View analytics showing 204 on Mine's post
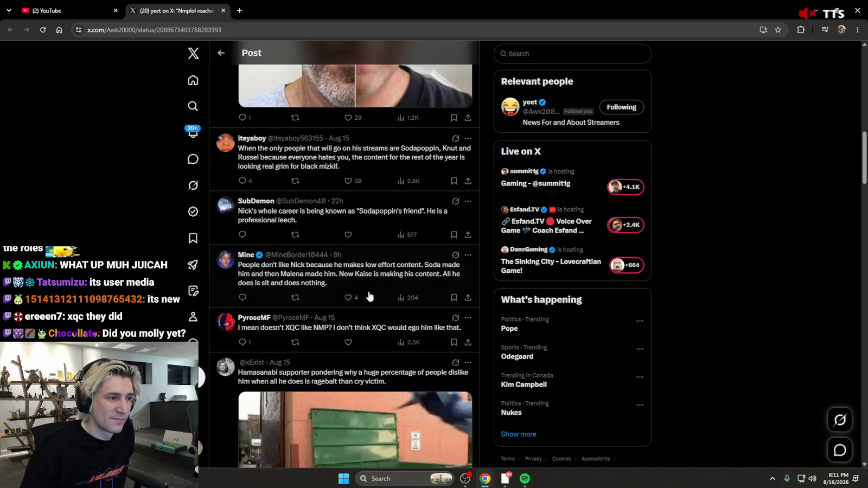The height and width of the screenshot is (488, 868). point(408,297)
